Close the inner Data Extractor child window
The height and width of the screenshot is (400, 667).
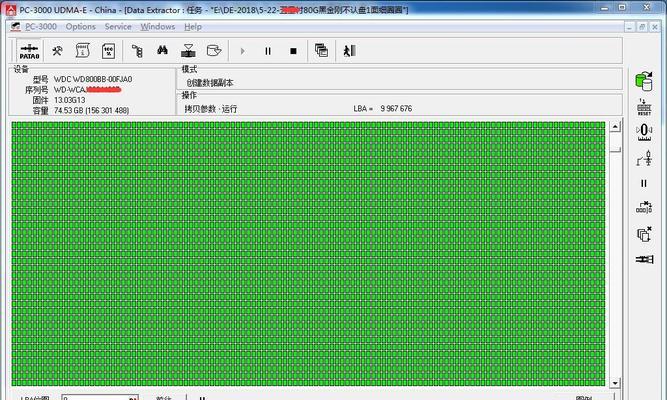[655, 27]
